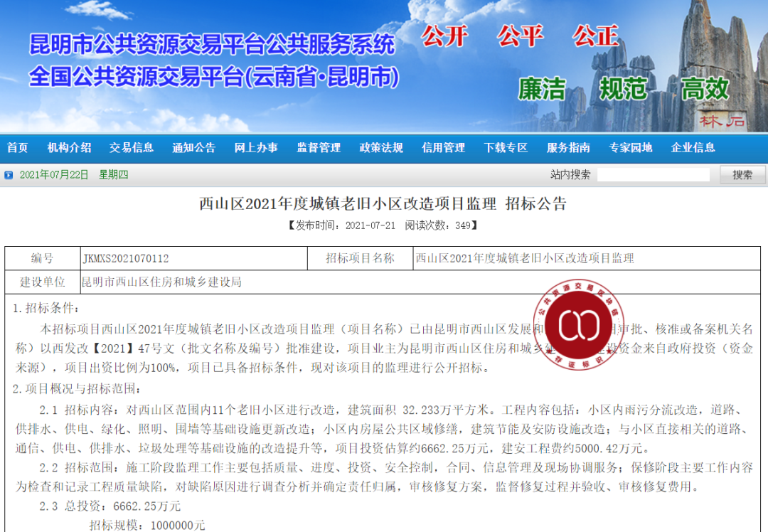Click the 建设单位 label cell

pos(43,282)
